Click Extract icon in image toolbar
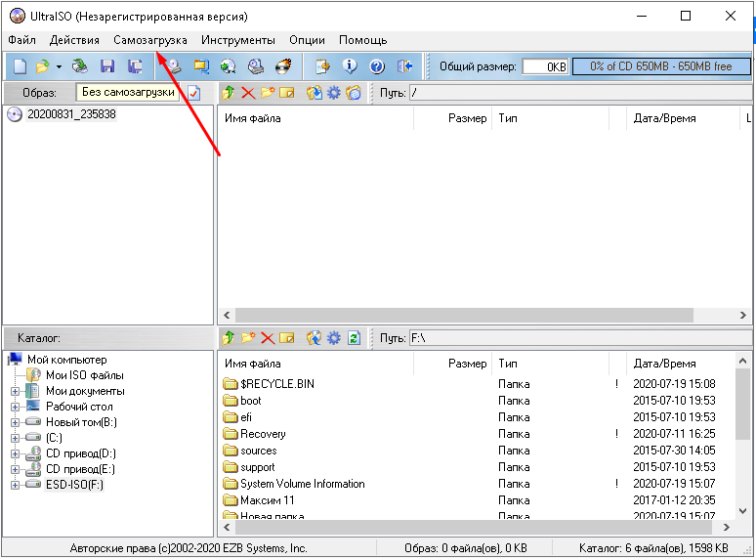The height and width of the screenshot is (560, 756). (x=315, y=93)
